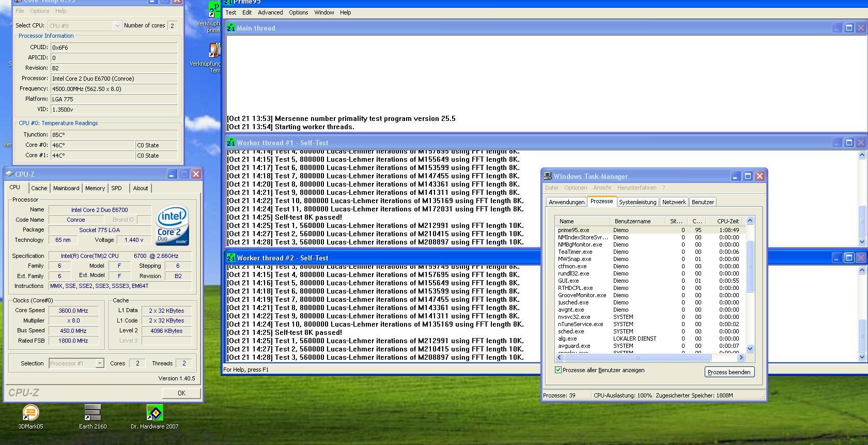This screenshot has width=868, height=445.
Task: Open the Netzwerk tab in Task-Manager
Action: tap(674, 202)
